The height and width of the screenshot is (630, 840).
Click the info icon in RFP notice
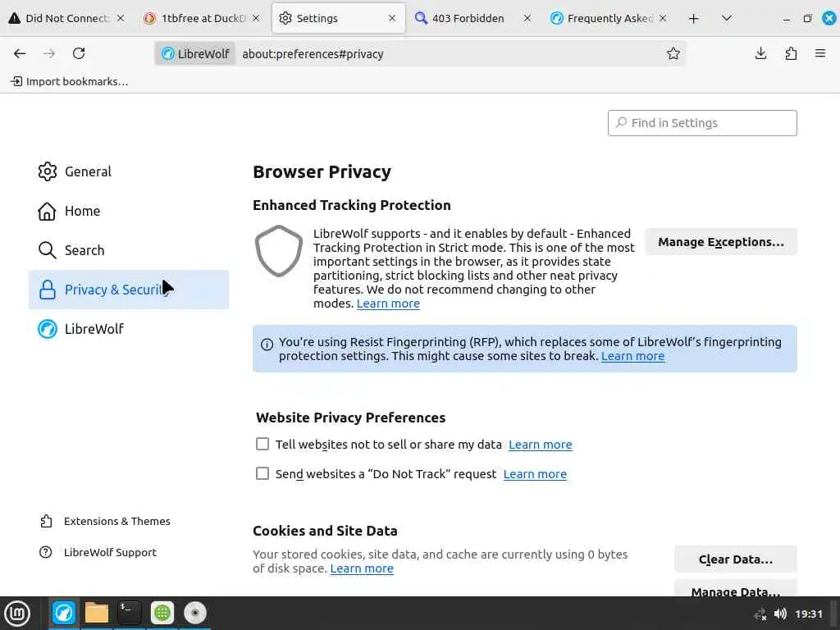[267, 345]
